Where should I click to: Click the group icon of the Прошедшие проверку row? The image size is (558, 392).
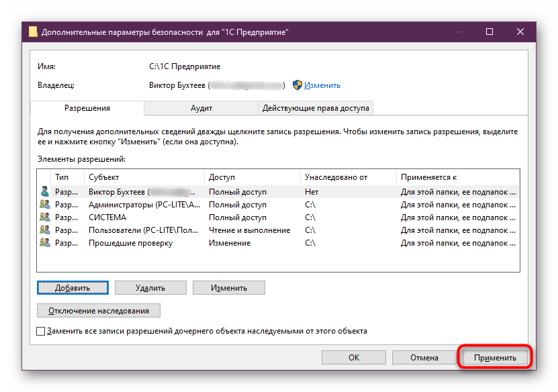point(45,242)
